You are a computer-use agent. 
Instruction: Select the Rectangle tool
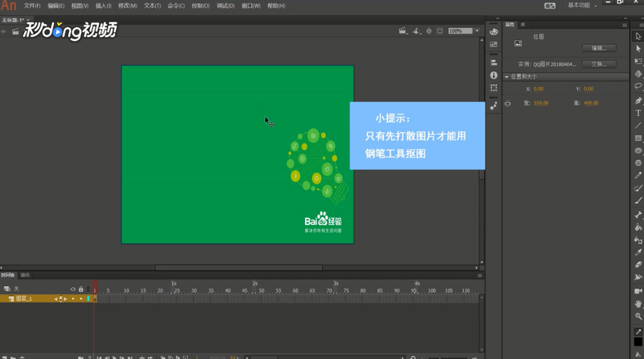[x=638, y=138]
